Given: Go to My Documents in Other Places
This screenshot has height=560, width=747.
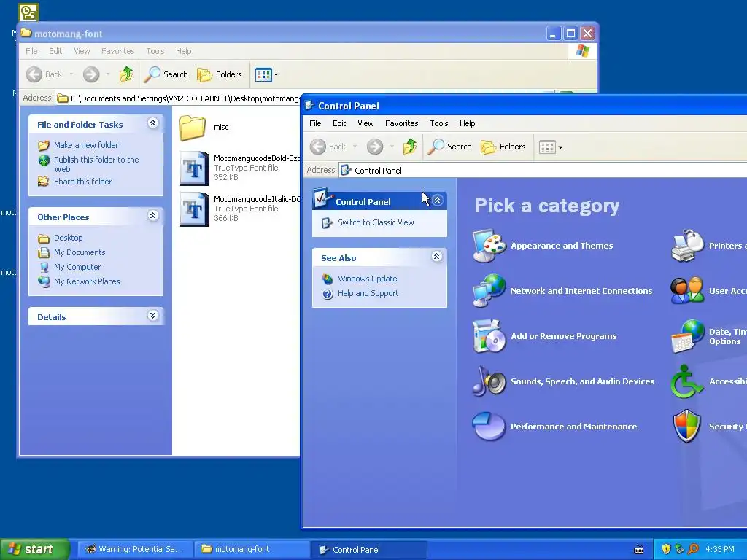Looking at the screenshot, I should click(80, 252).
